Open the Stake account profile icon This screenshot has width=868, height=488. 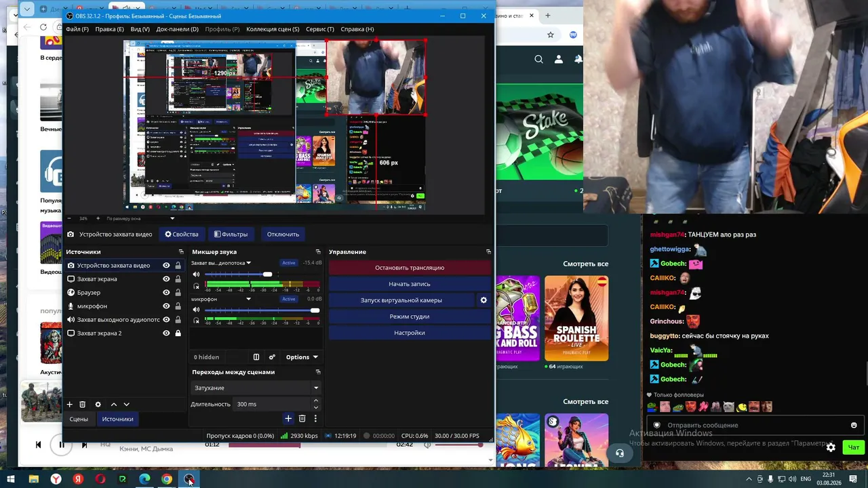pos(559,60)
